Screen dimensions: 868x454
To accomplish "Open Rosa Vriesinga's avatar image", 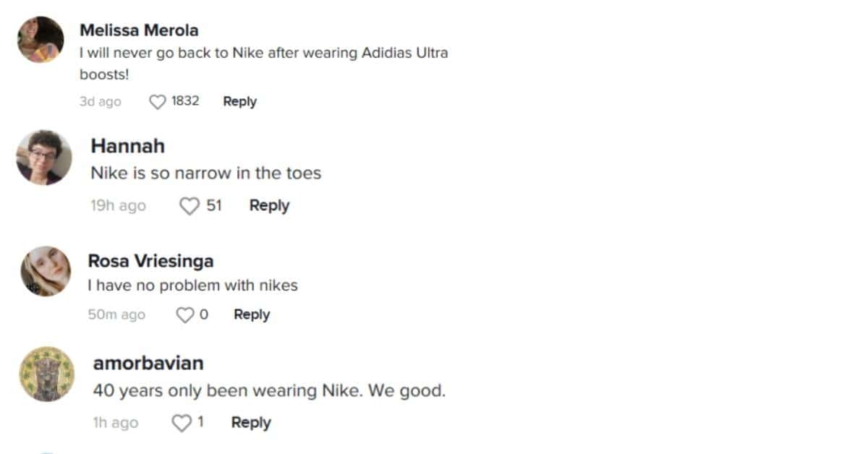I will tap(44, 271).
